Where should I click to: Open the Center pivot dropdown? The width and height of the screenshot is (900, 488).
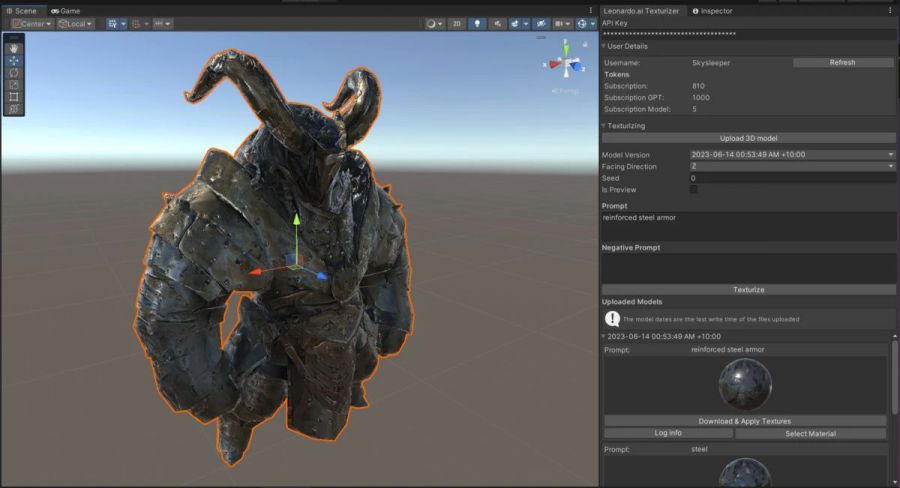(32, 24)
